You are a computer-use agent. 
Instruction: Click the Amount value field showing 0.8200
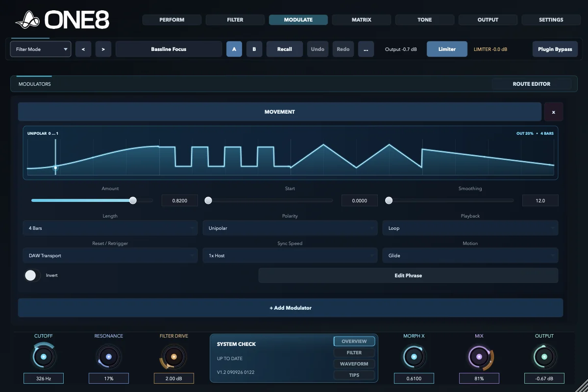180,200
